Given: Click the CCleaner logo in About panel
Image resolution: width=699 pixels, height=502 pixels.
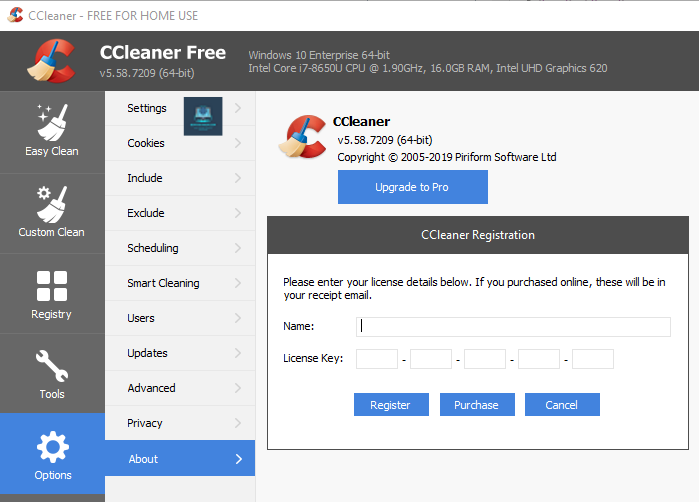Looking at the screenshot, I should (303, 136).
